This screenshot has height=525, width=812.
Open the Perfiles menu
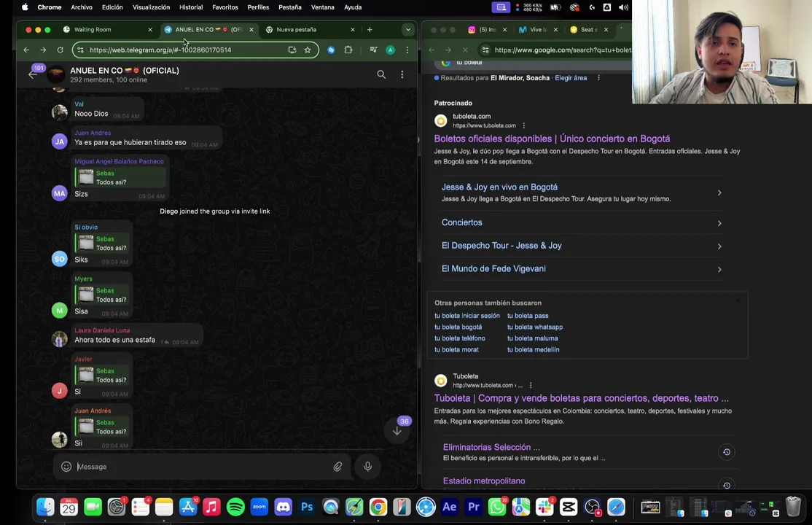[x=258, y=7]
